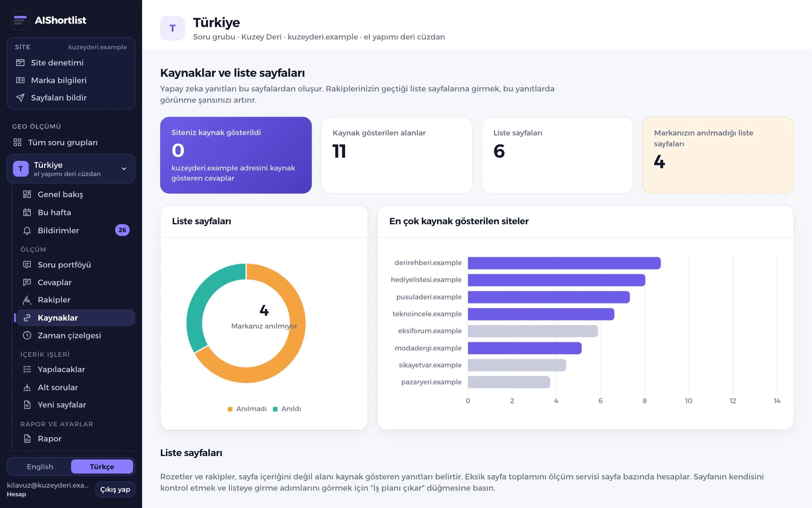The width and height of the screenshot is (812, 508).
Task: Open the Rapor chart-document icon
Action: (x=27, y=438)
